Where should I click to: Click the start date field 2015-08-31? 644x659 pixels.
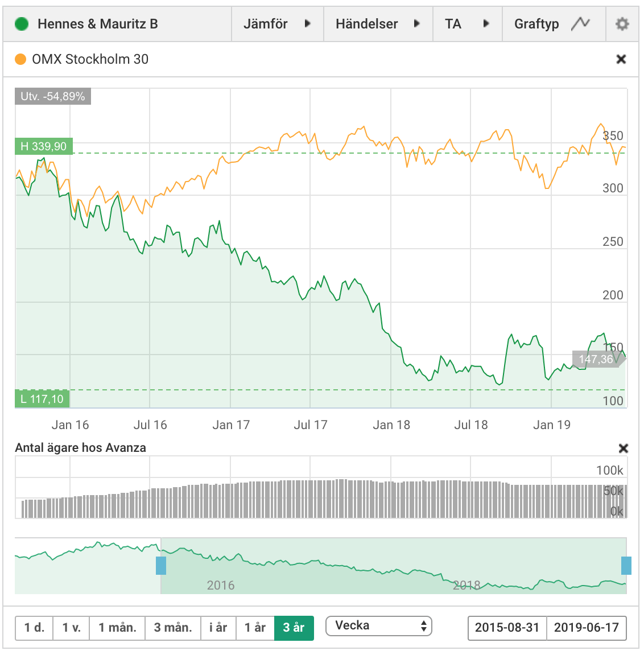(x=507, y=628)
